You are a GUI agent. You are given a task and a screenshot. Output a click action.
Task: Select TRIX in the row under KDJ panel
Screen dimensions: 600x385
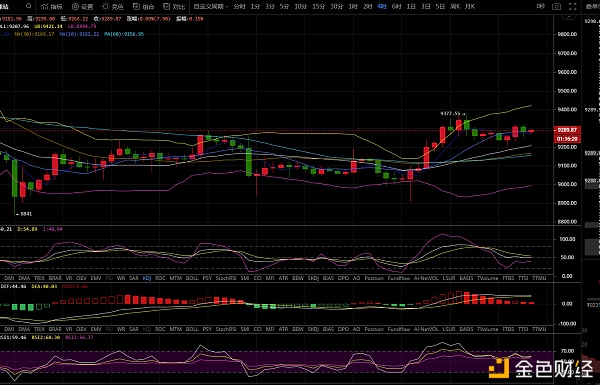click(x=39, y=278)
